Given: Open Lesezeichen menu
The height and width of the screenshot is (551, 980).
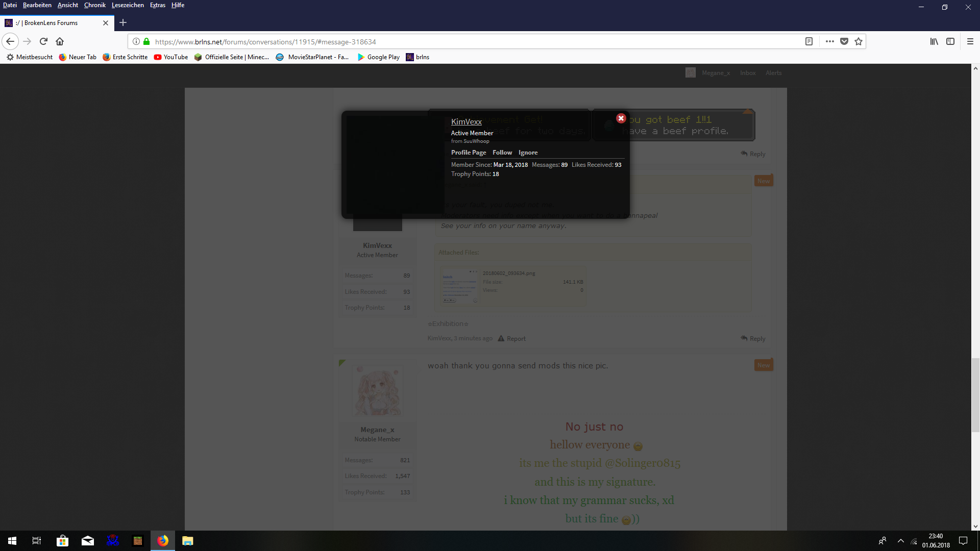Looking at the screenshot, I should pos(128,5).
